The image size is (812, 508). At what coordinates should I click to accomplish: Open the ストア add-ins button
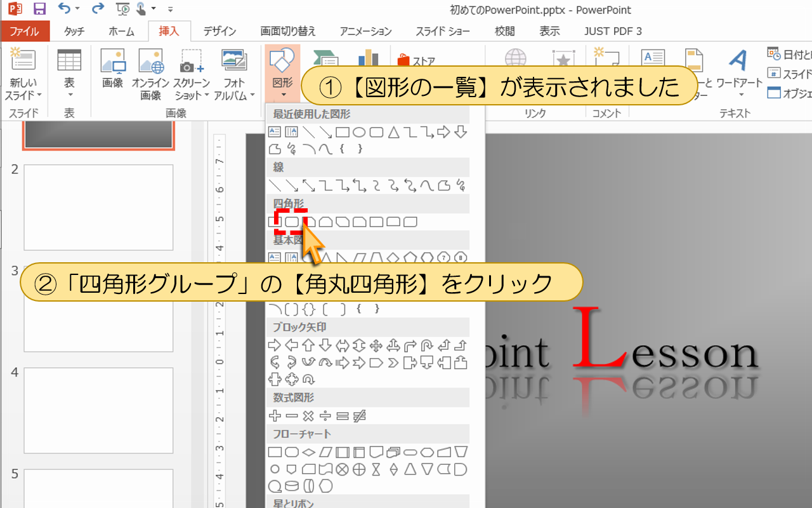[x=416, y=61]
